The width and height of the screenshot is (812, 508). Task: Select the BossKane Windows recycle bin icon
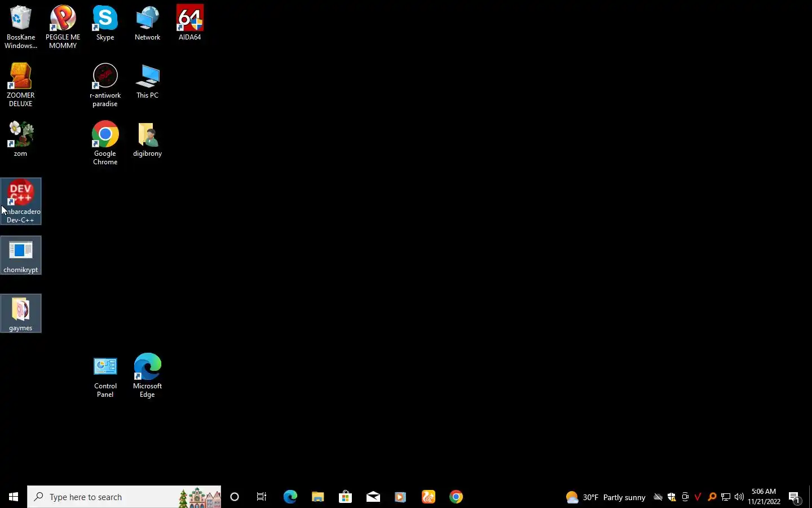point(21,27)
